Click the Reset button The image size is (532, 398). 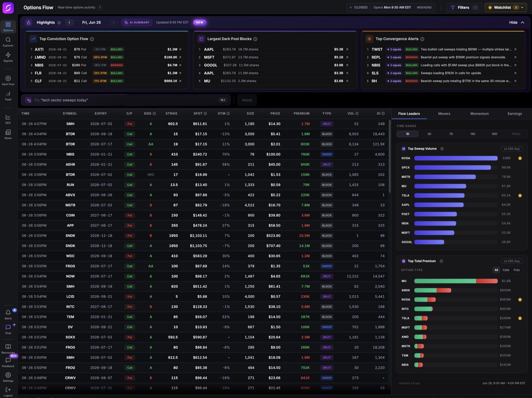[247, 100]
